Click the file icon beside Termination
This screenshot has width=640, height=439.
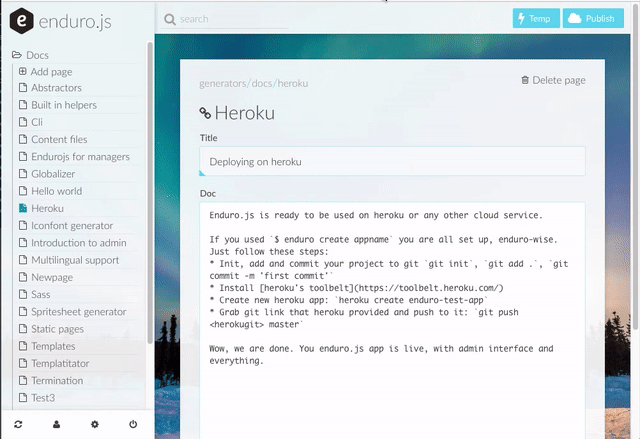(23, 380)
